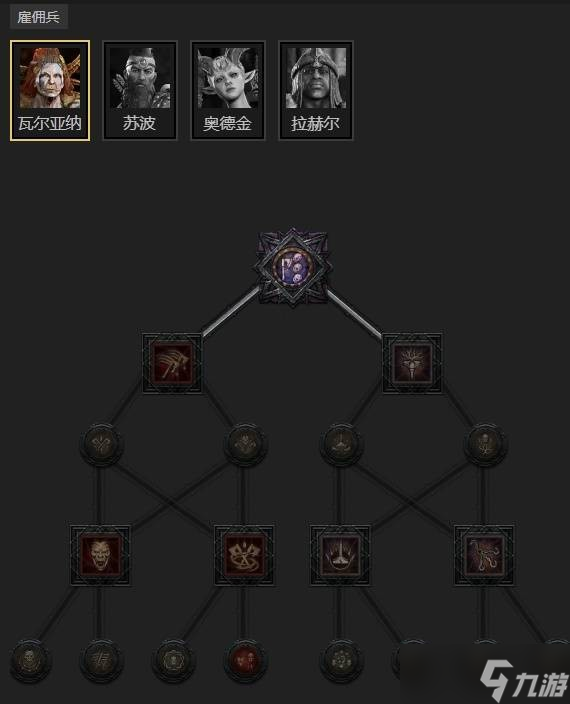Select mercenary 瓦尔亚纳 portrait
The height and width of the screenshot is (704, 570).
click(50, 90)
